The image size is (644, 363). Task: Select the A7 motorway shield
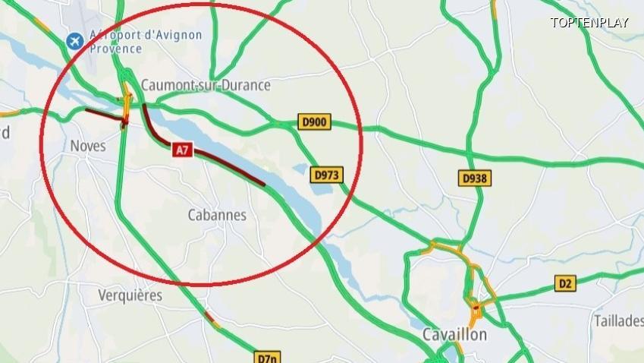[182, 150]
